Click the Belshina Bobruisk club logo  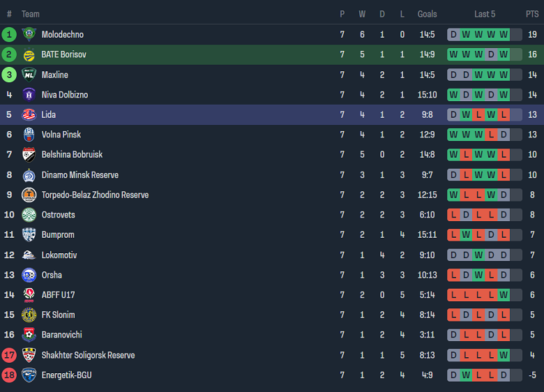click(29, 154)
